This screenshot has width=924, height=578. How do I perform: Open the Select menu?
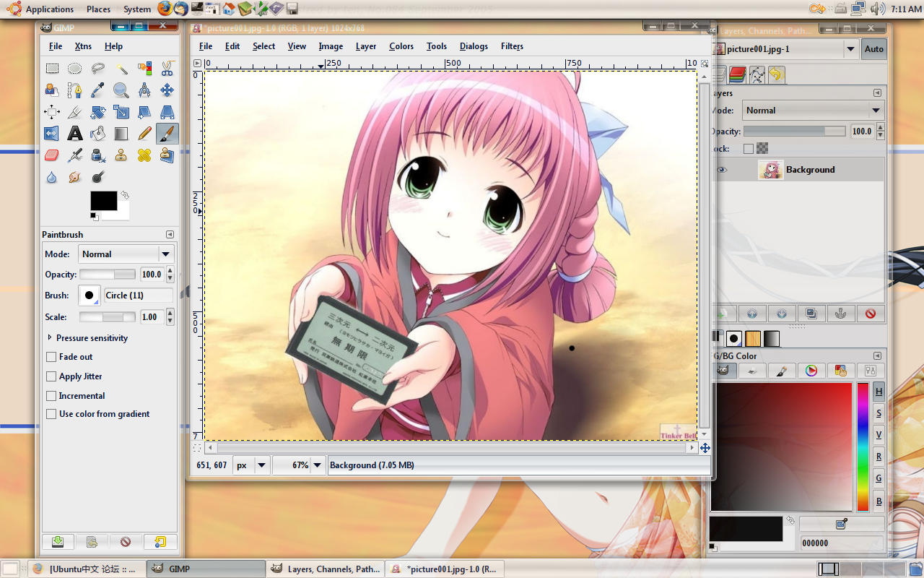tap(263, 46)
